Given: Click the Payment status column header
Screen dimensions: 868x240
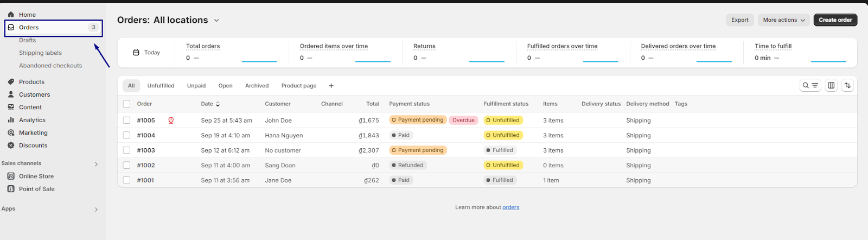Looking at the screenshot, I should pyautogui.click(x=409, y=104).
